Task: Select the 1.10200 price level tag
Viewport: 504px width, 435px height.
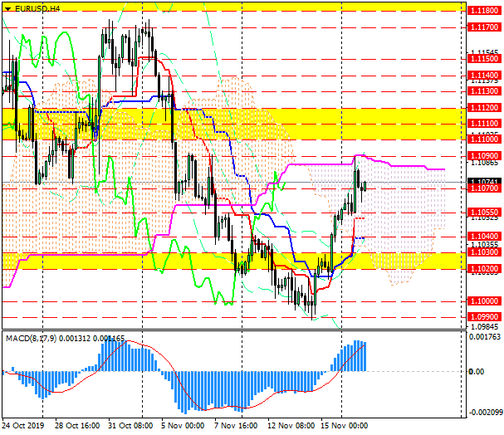Action: (482, 268)
